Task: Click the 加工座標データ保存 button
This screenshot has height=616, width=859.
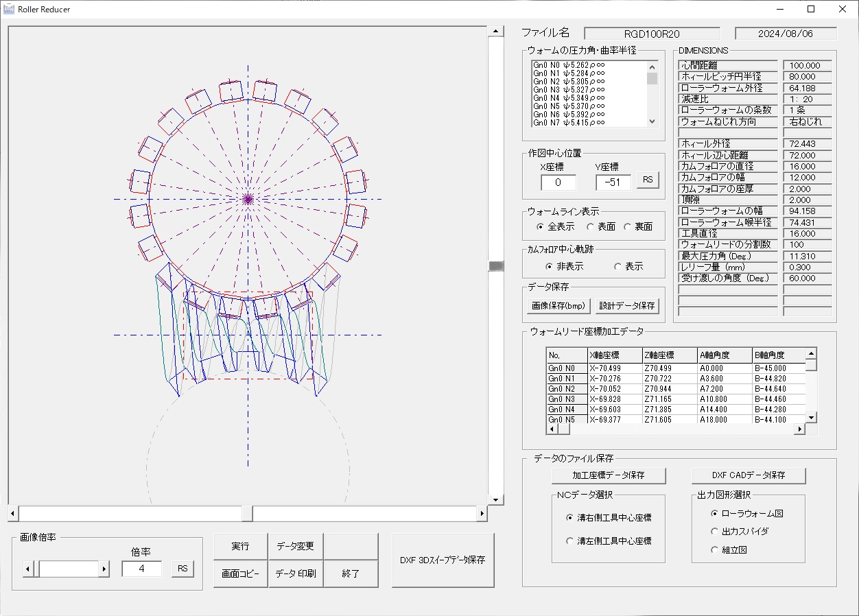Action: point(609,475)
